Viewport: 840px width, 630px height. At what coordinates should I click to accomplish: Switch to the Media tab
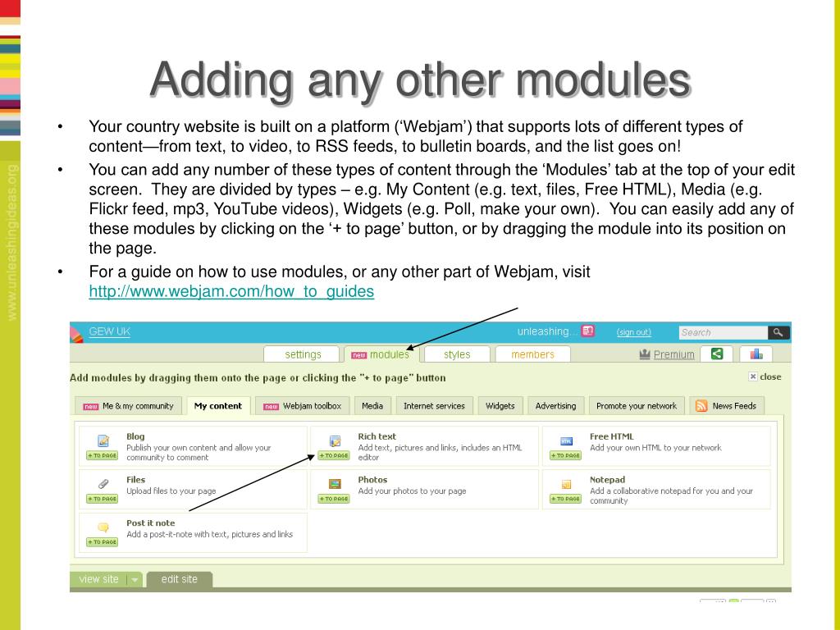coord(372,406)
